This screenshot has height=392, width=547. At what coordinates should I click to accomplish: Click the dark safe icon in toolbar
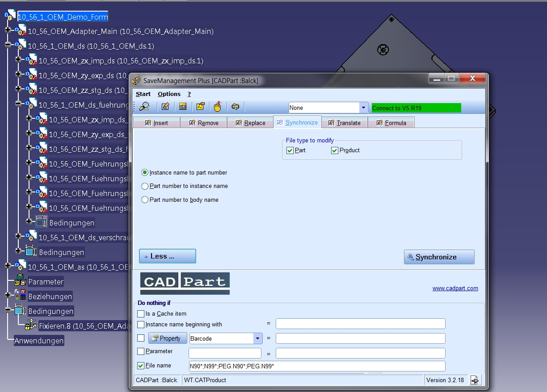(x=182, y=107)
